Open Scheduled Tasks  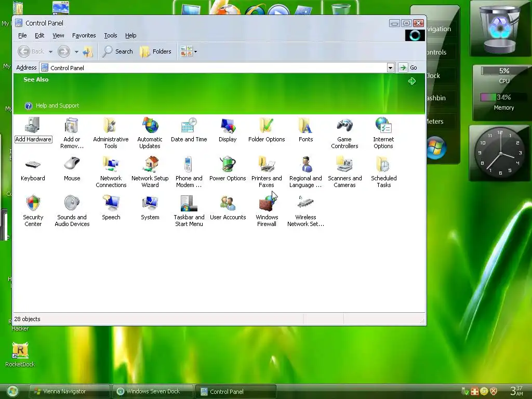(384, 172)
